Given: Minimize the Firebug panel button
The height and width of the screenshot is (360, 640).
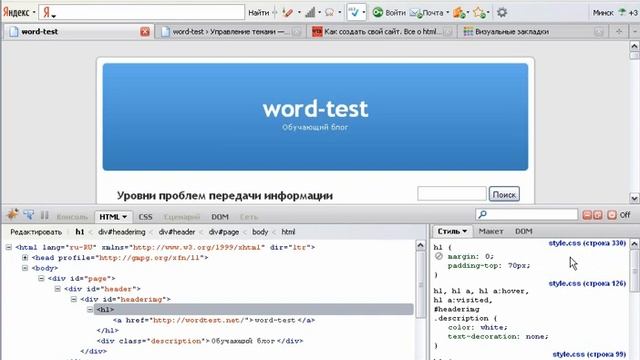Looking at the screenshot, I should (587, 215).
